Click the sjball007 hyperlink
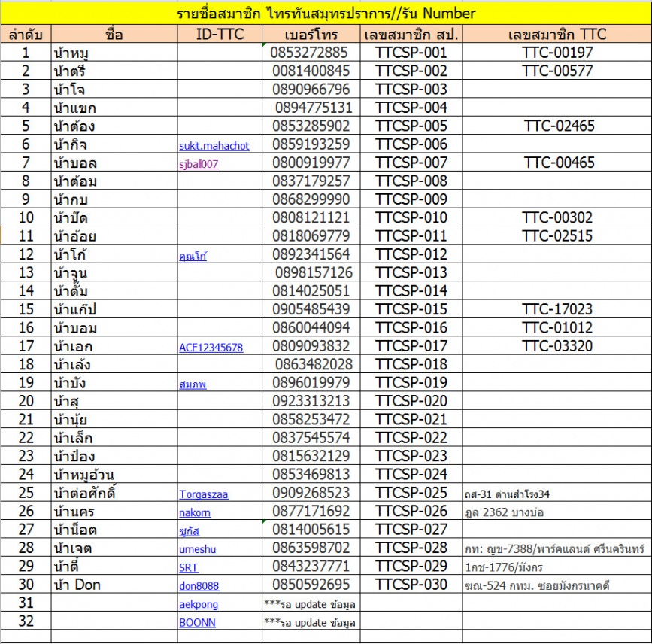 [x=199, y=163]
